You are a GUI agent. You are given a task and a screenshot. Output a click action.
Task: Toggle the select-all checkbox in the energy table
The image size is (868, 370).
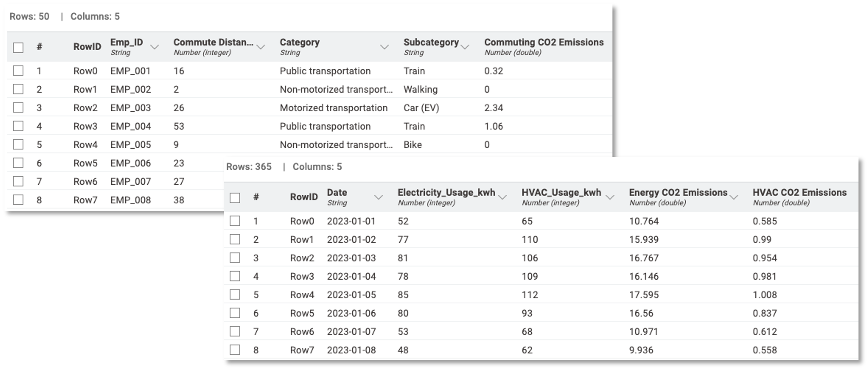click(x=235, y=198)
